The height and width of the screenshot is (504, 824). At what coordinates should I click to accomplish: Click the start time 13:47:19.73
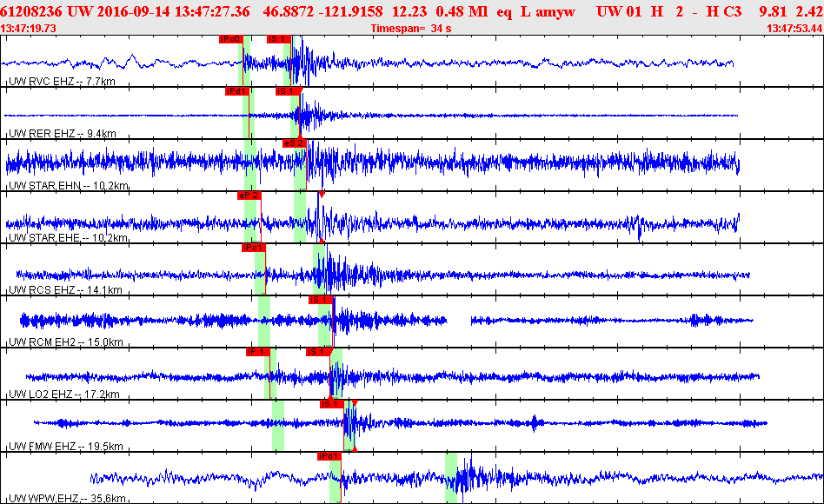[29, 29]
